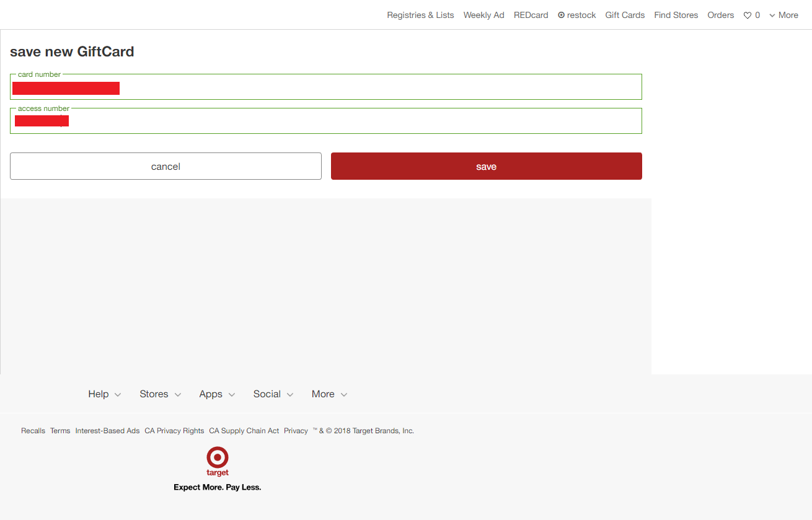Focus the access number input field

[x=372, y=121]
